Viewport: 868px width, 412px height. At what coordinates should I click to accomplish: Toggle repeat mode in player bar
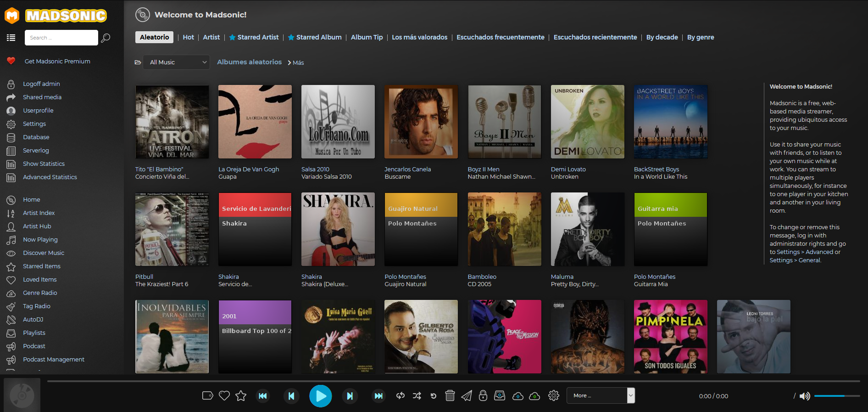click(401, 395)
